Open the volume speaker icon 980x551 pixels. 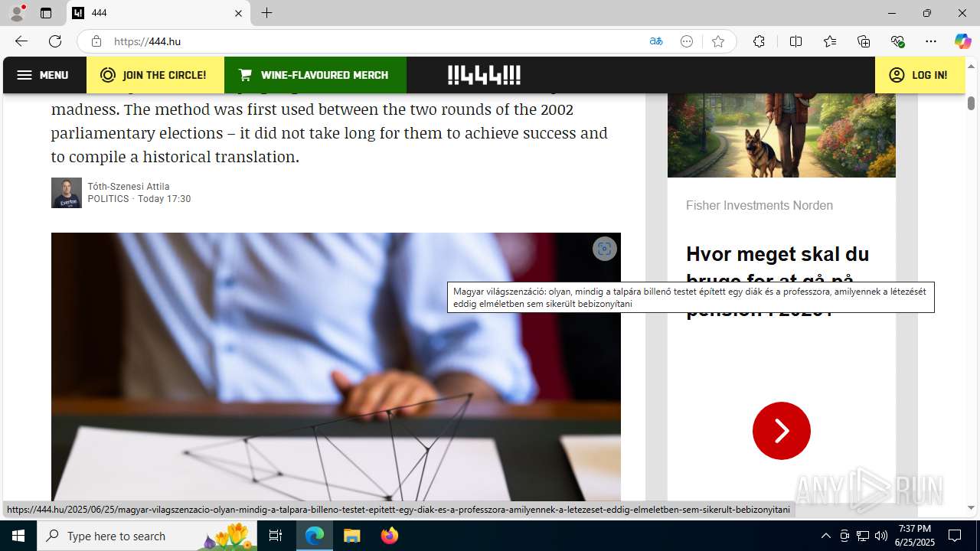[880, 536]
